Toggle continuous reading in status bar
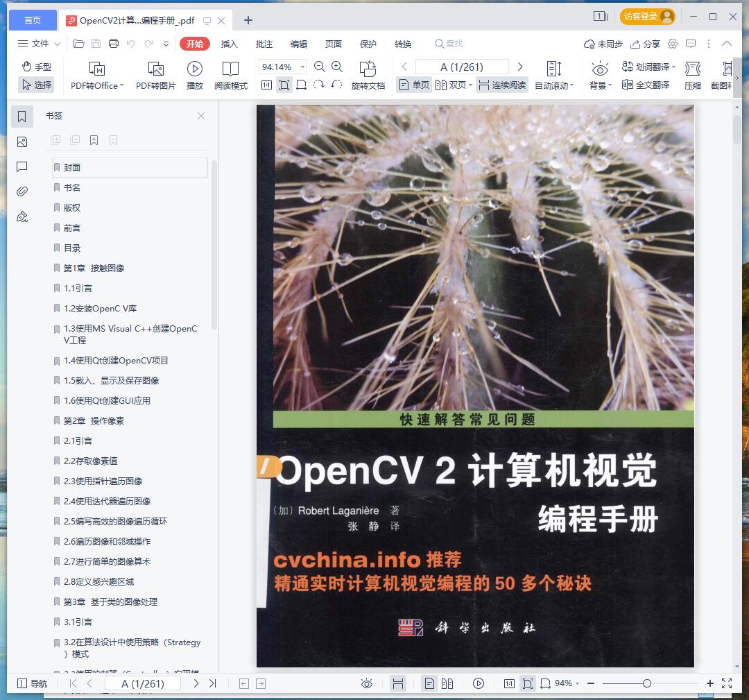Screen dimensions: 749x700 pos(398,684)
